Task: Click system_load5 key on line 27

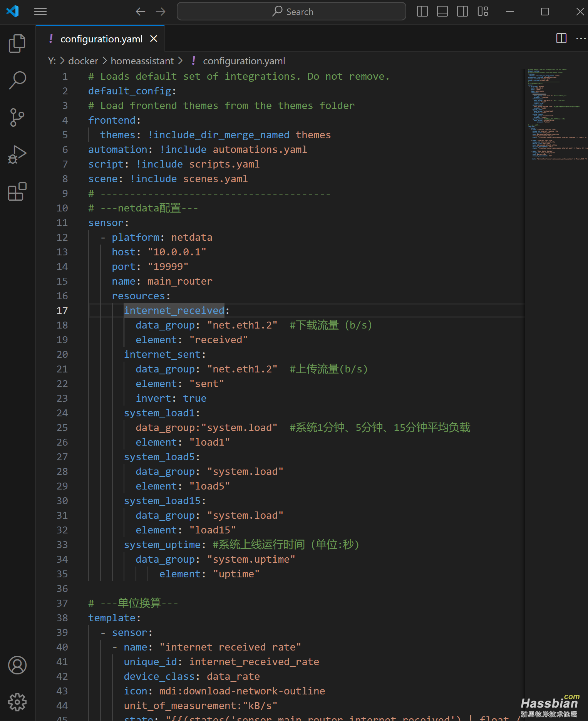Action: pyautogui.click(x=159, y=457)
